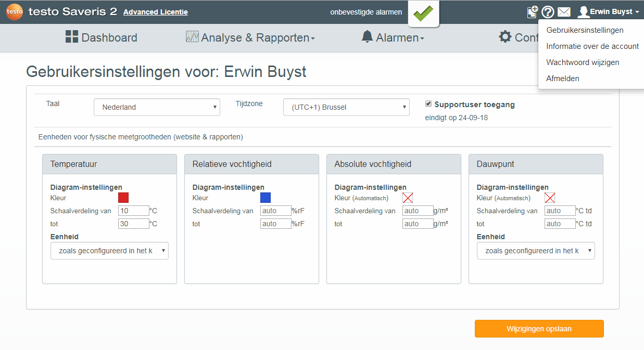The image size is (644, 350).
Task: Expand the Analyse & Rapporten menu
Action: coord(250,37)
